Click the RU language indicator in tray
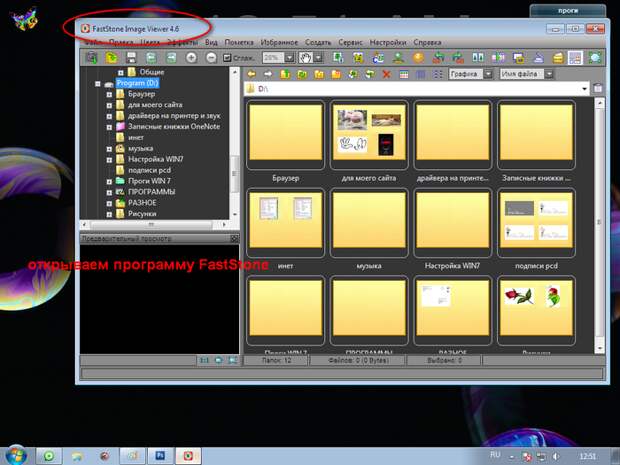 click(x=495, y=455)
